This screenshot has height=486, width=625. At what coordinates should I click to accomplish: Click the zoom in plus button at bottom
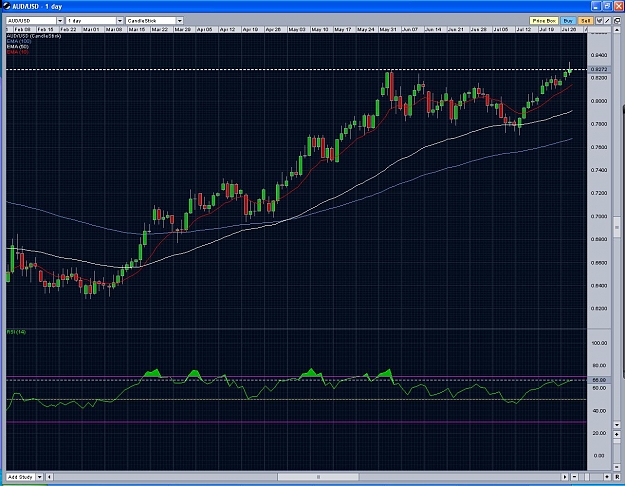click(x=607, y=477)
